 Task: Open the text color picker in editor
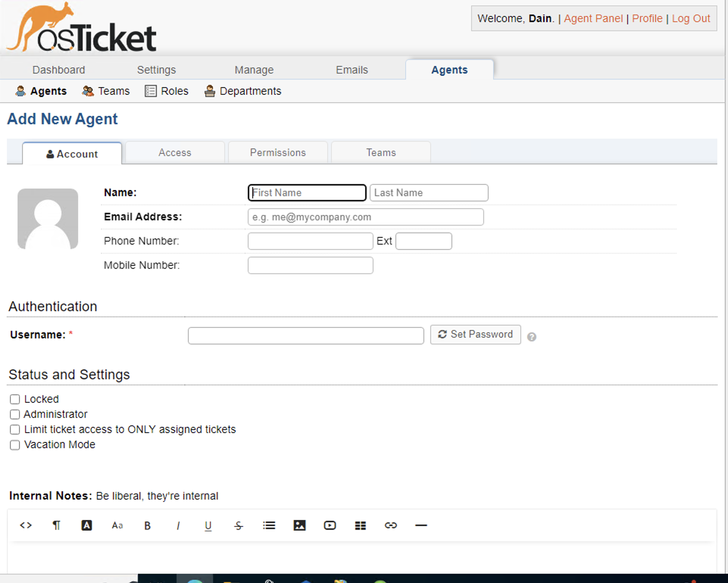pos(87,525)
